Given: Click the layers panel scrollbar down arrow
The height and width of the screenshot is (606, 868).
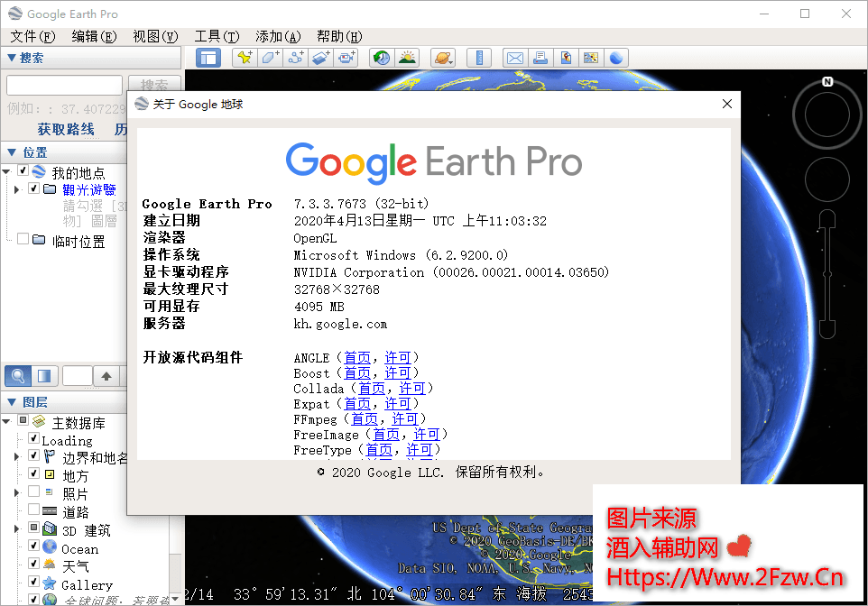Looking at the screenshot, I should (x=175, y=598).
